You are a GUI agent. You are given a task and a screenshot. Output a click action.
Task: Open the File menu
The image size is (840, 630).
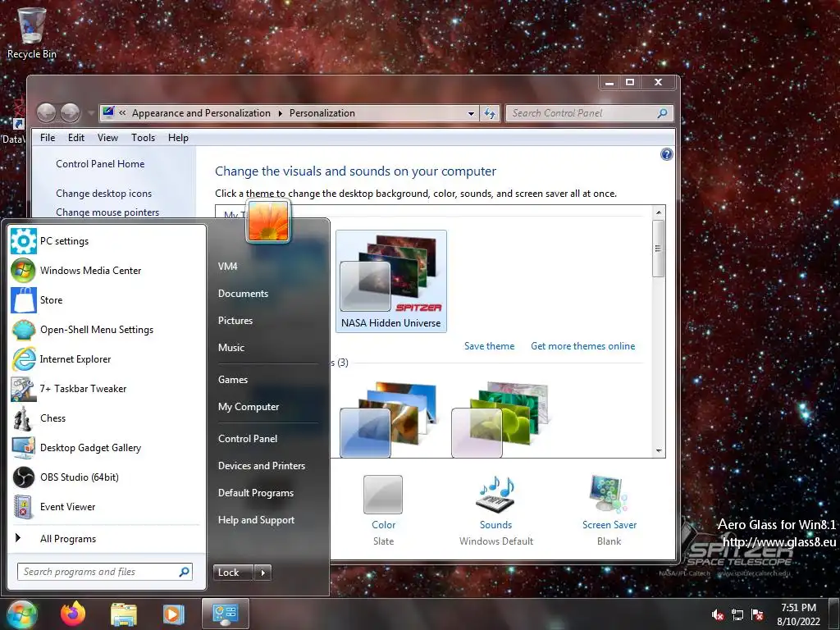coord(47,138)
